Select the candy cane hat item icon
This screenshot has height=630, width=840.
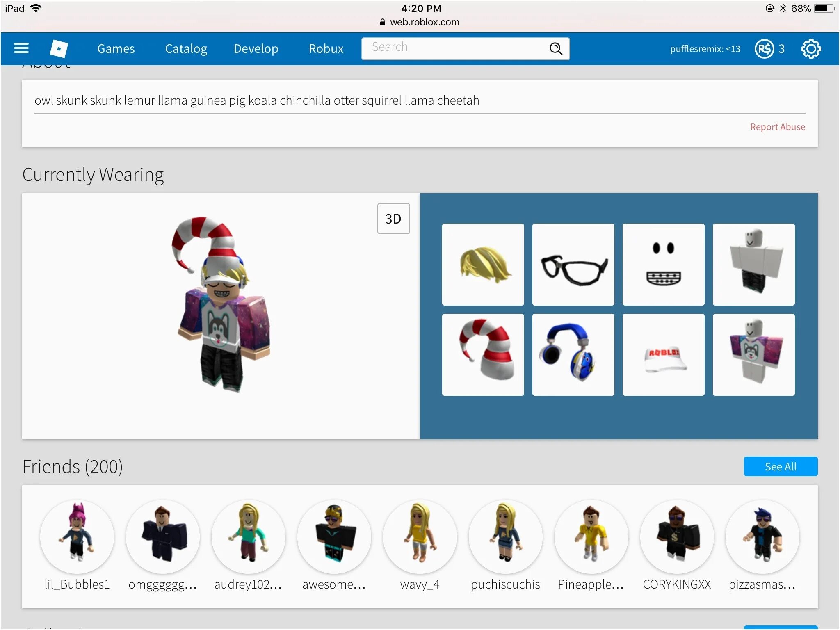pyautogui.click(x=483, y=355)
